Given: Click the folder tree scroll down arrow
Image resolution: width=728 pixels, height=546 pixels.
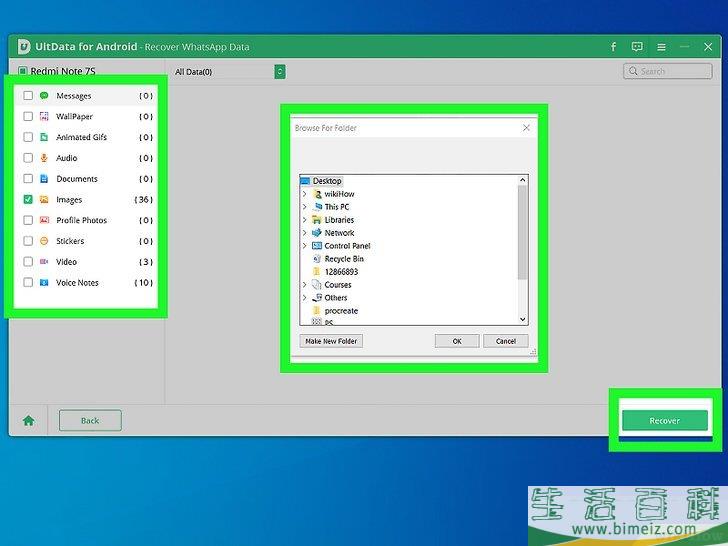Looking at the screenshot, I should 522,319.
